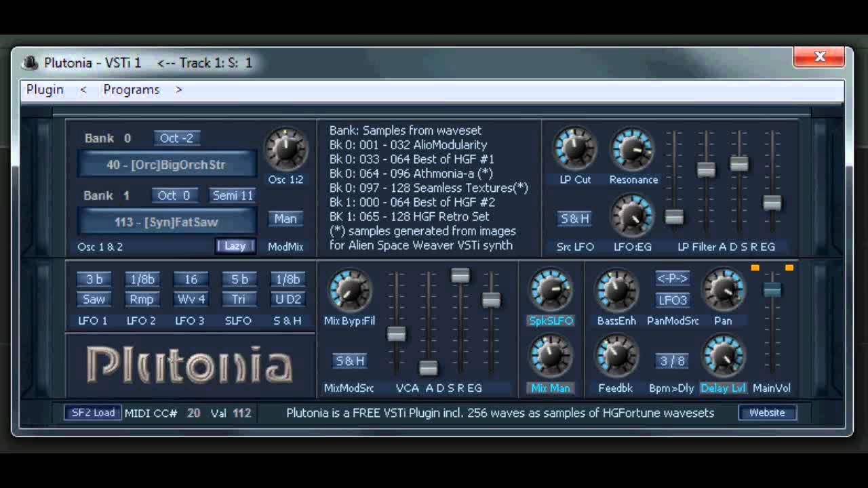Click the VCA Sustain slider
Screen dimensions: 868x488
pos(460,274)
